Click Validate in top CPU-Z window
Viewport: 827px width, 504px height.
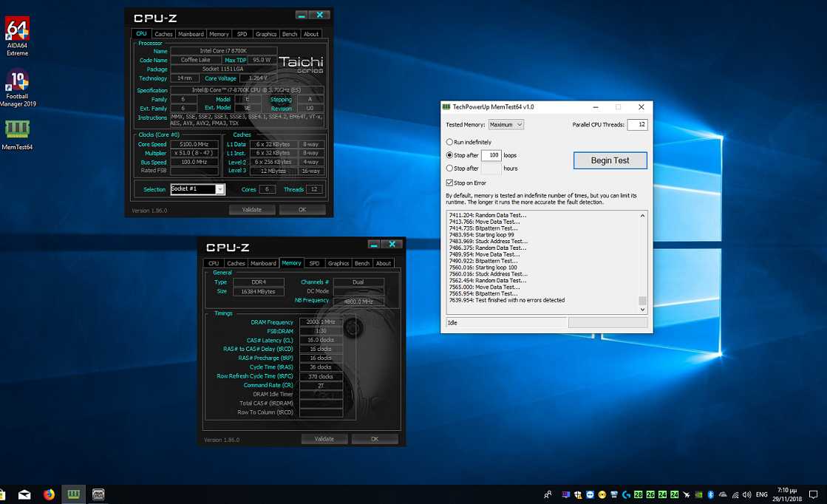click(x=252, y=209)
